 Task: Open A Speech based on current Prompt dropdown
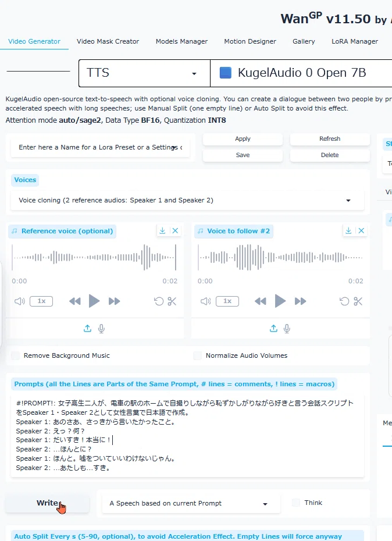pyautogui.click(x=191, y=503)
